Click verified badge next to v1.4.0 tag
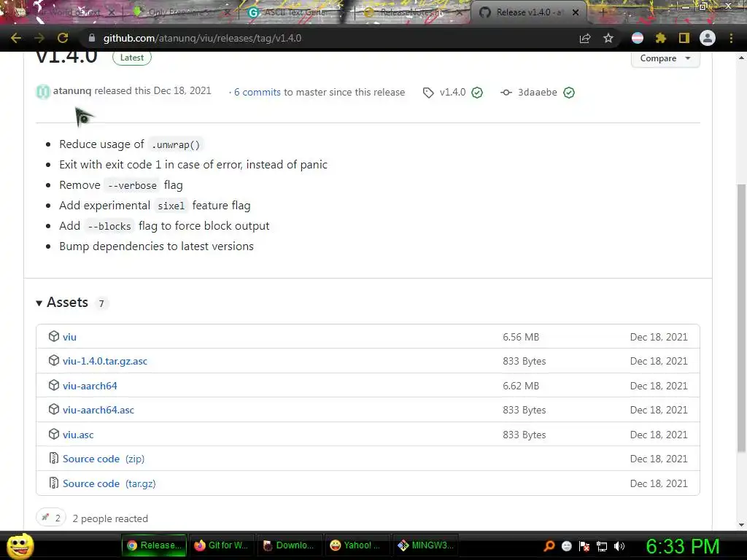 [477, 93]
